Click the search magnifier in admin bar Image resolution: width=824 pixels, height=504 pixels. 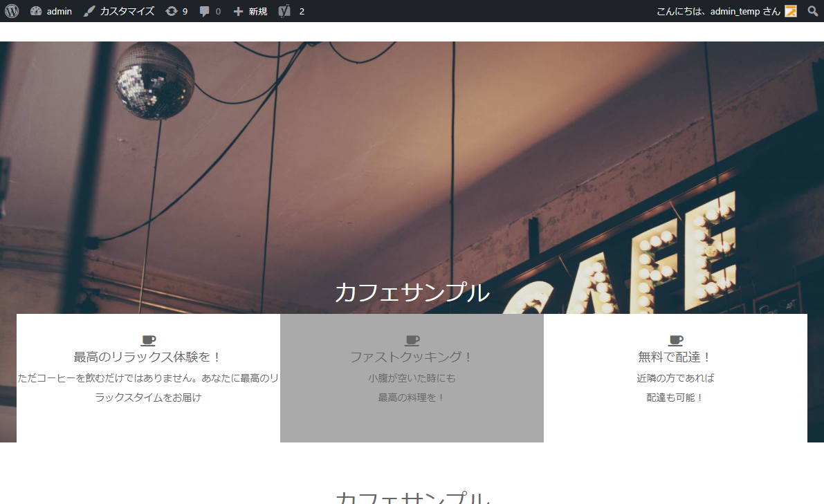(x=813, y=11)
